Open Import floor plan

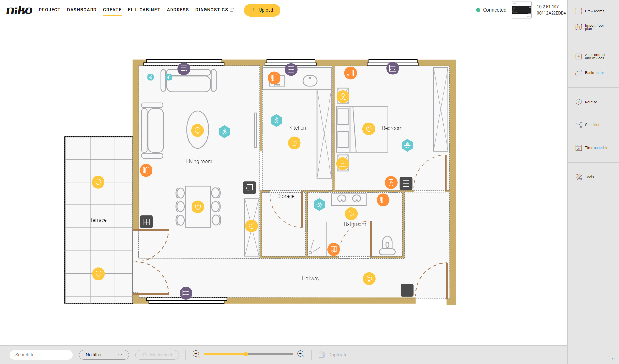point(590,27)
